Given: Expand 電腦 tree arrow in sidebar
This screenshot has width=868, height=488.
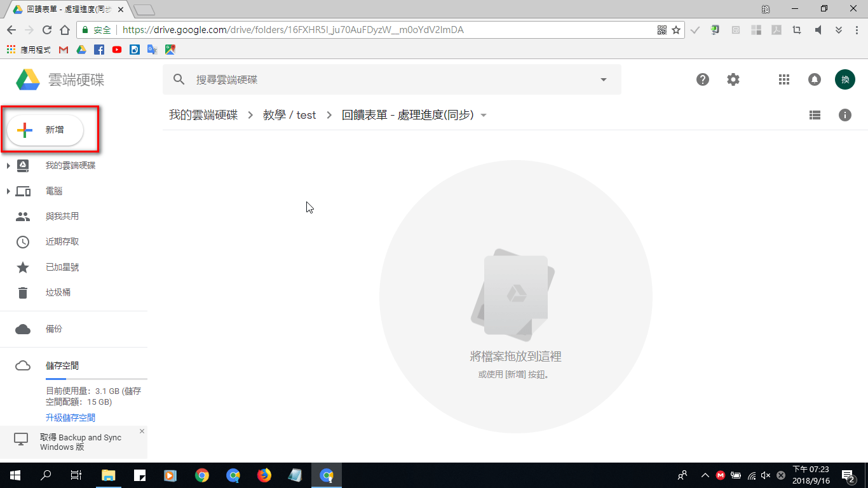Looking at the screenshot, I should click(8, 191).
